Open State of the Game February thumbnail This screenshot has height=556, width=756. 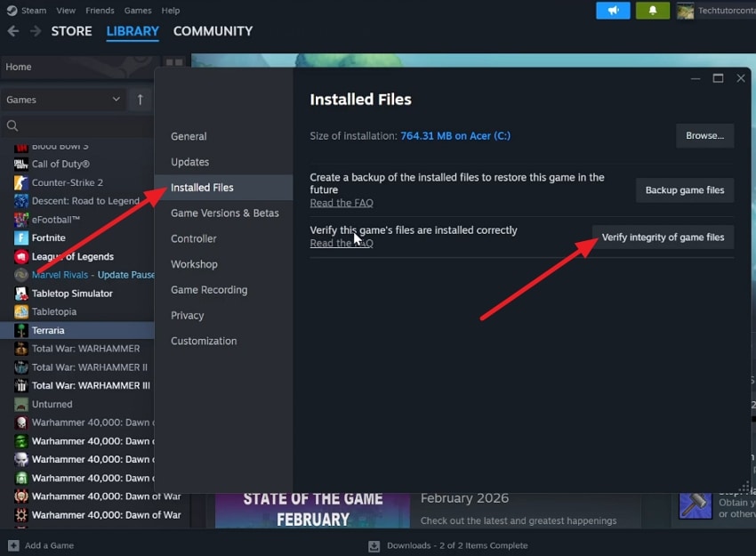point(312,511)
